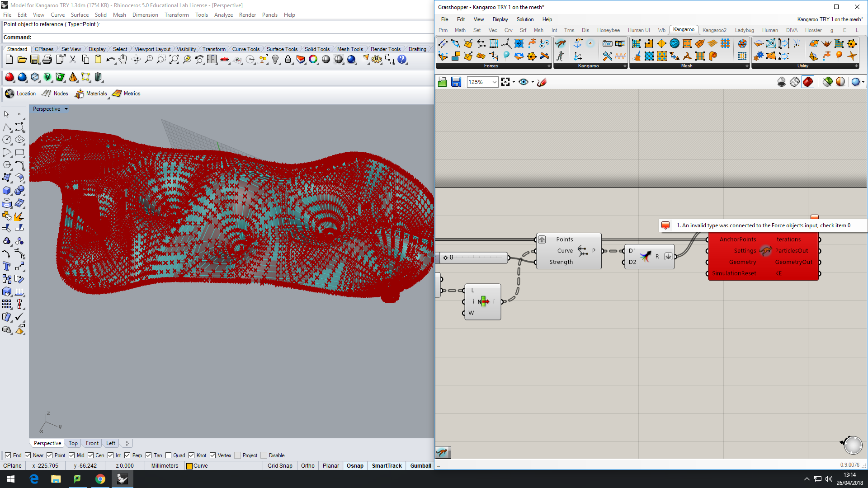
Task: Click the Mesh toolbar section icon
Action: (687, 66)
